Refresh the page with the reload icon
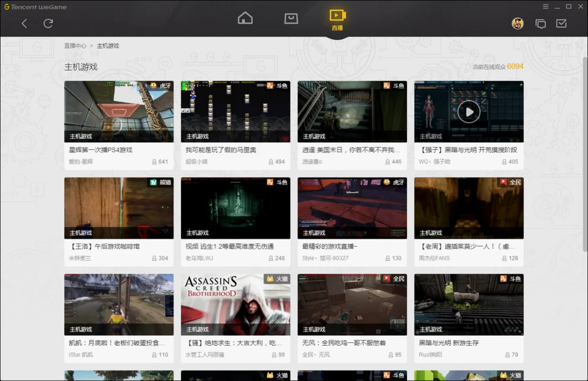The height and width of the screenshot is (381, 588). [x=48, y=24]
